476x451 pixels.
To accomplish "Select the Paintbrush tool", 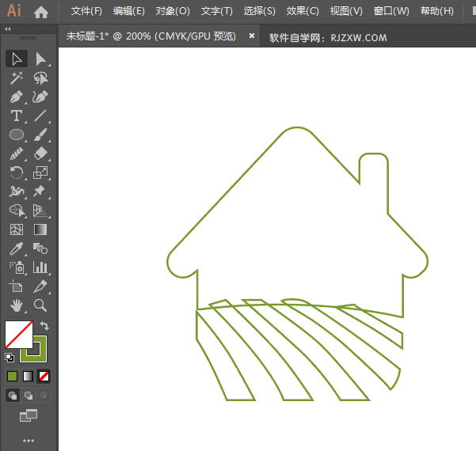I will [40, 135].
